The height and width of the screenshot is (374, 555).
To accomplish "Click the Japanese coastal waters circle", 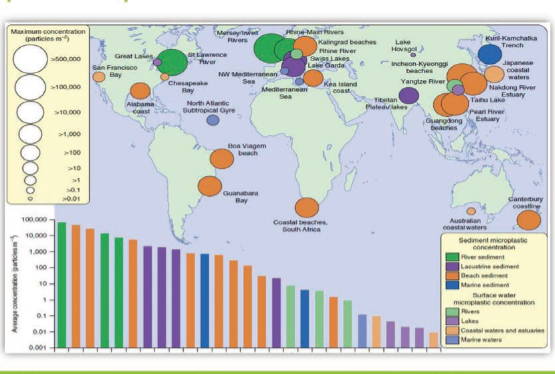I will pos(494,74).
